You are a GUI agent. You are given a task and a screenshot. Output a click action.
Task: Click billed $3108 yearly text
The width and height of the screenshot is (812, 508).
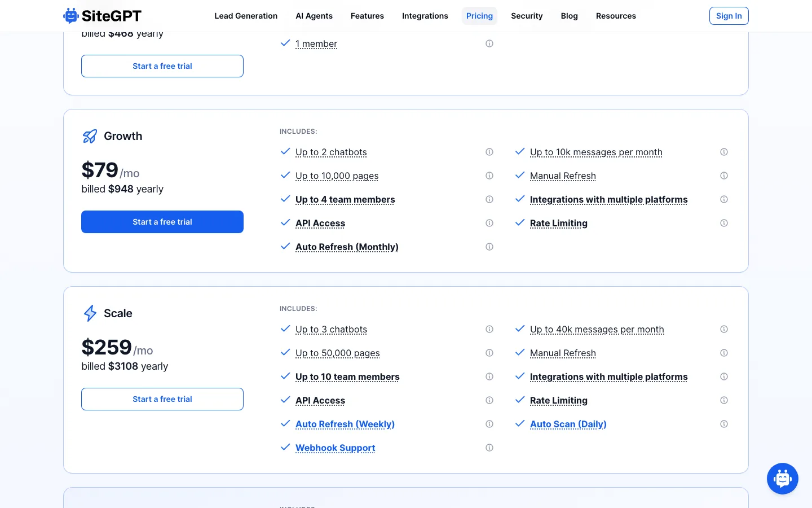(125, 366)
